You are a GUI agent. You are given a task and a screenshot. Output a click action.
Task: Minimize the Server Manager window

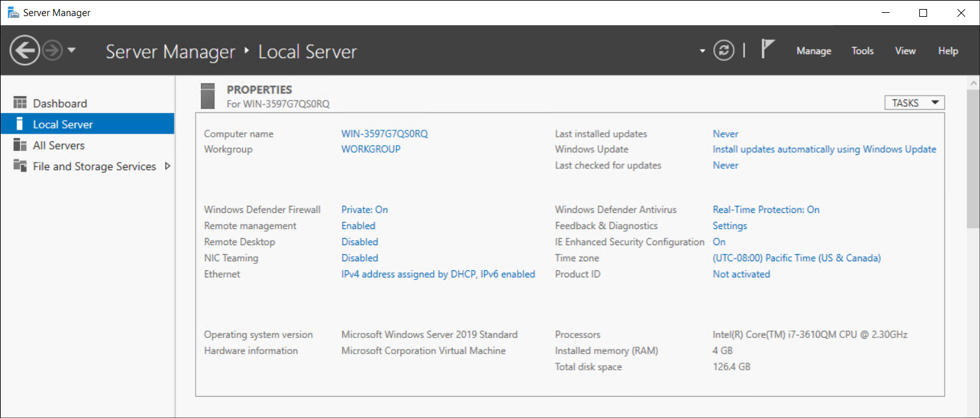coord(886,13)
